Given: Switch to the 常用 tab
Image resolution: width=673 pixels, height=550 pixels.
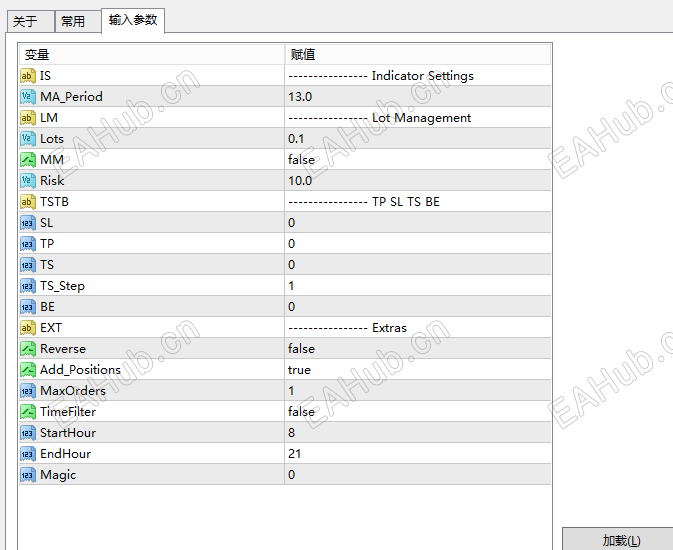Looking at the screenshot, I should 78,21.
